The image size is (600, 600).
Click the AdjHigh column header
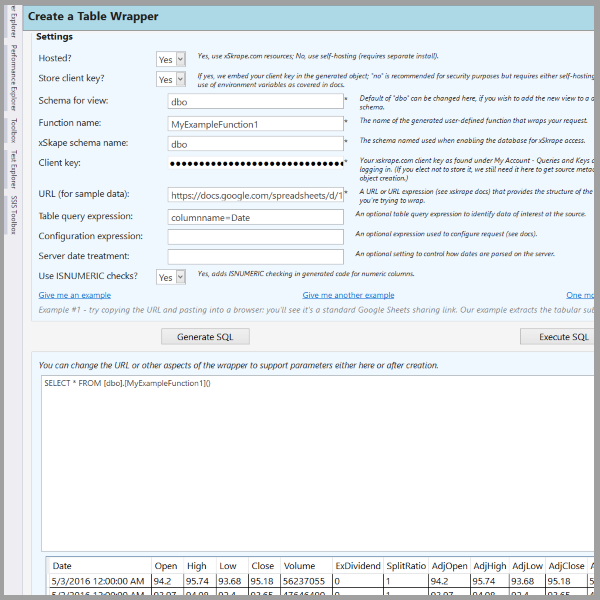[x=490, y=566]
